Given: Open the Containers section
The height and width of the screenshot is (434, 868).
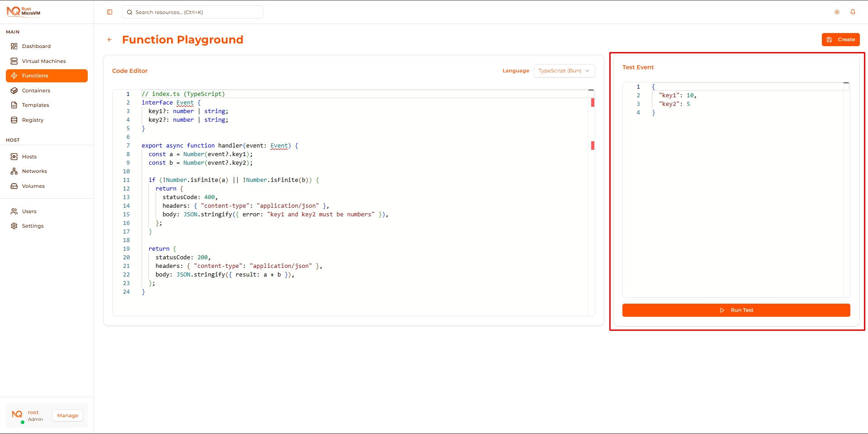Looking at the screenshot, I should [x=35, y=90].
